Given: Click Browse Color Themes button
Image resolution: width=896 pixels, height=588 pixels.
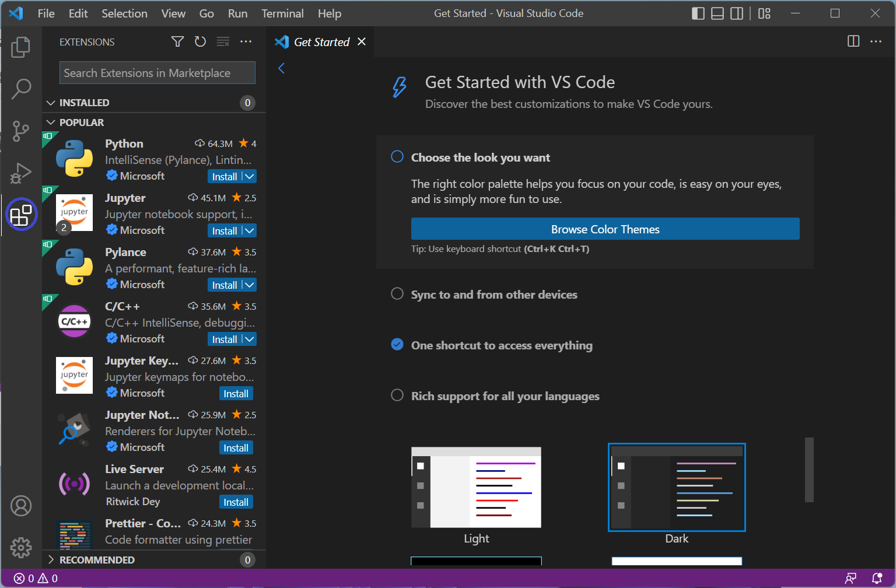Looking at the screenshot, I should (x=605, y=229).
